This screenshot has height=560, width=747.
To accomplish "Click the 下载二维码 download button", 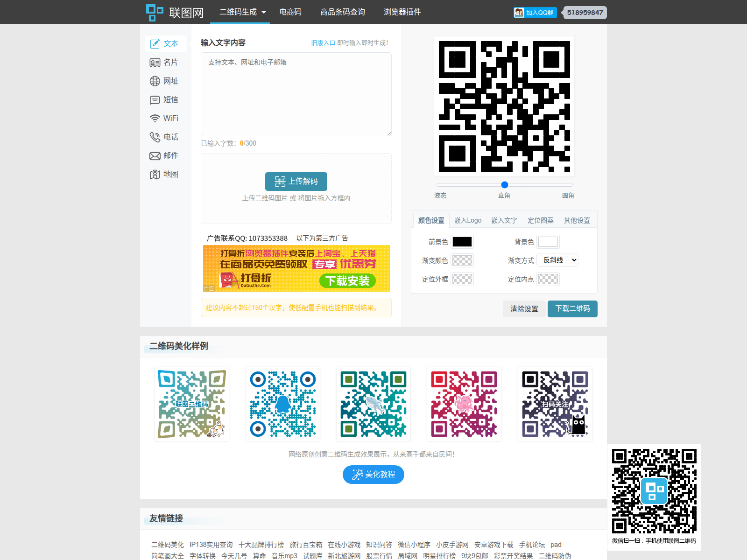I will coord(572,309).
